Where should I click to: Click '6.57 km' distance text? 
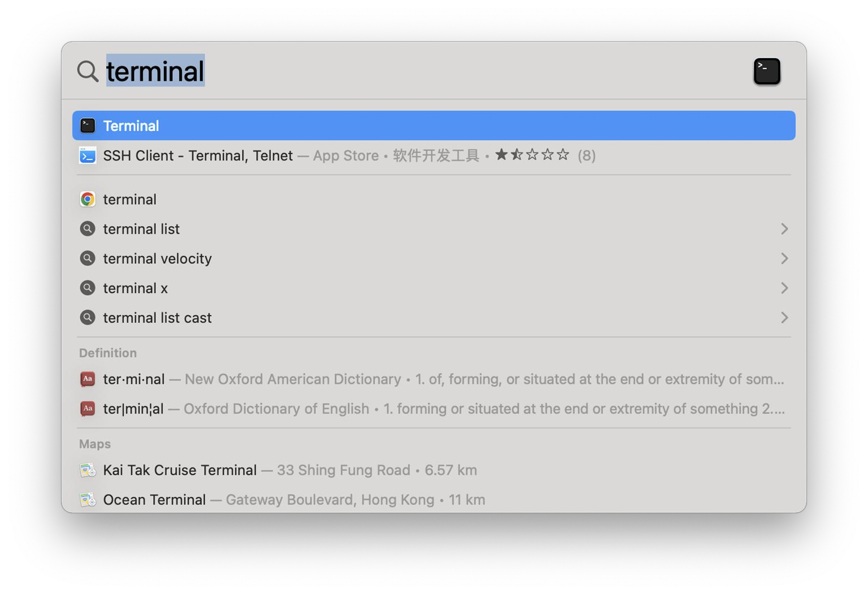[x=451, y=470]
